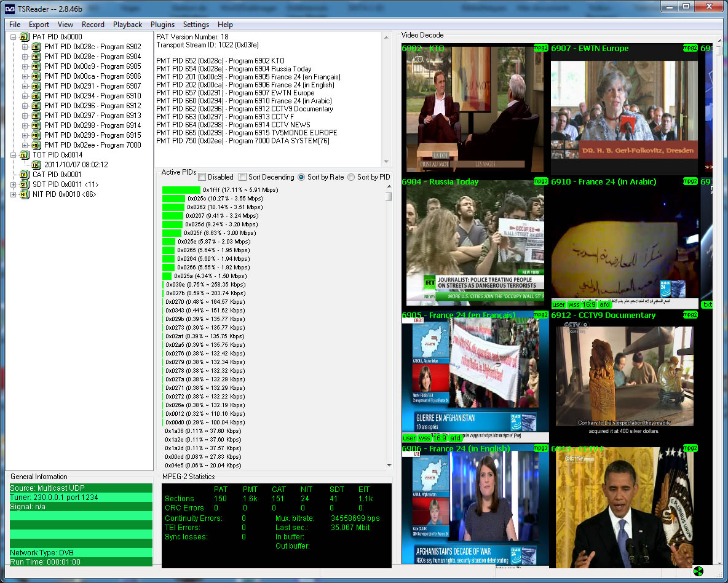This screenshot has width=728, height=583.
Task: Click PMT icon for Program 6915
Action: [x=36, y=135]
